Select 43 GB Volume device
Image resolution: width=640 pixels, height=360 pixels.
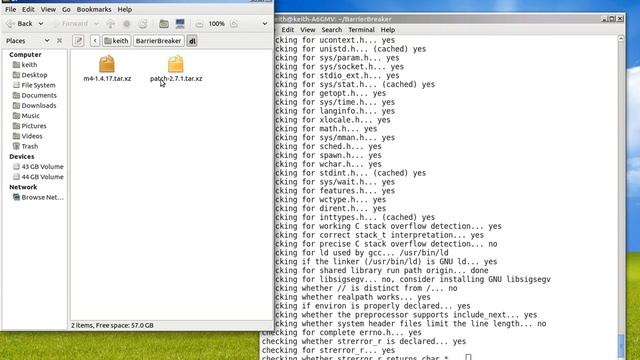38,167
